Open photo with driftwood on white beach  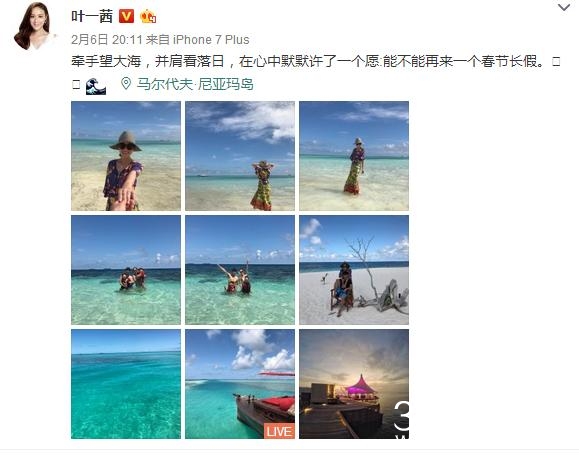click(354, 270)
